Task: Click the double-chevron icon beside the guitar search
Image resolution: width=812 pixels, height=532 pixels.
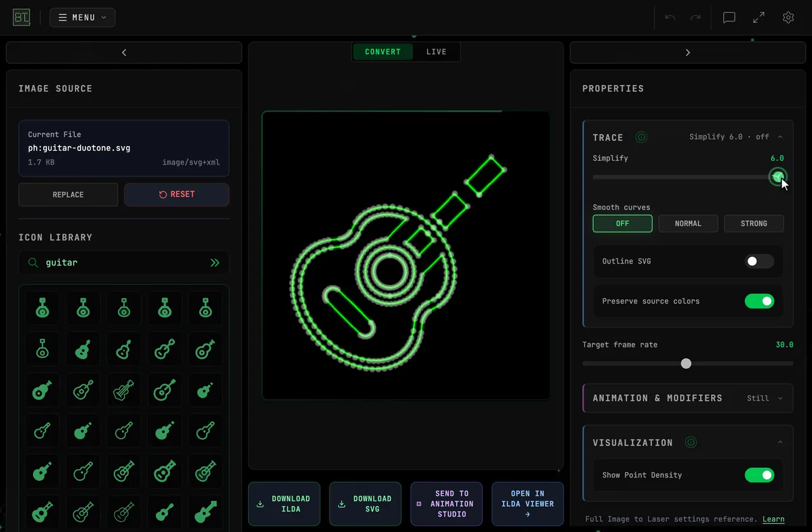Action: click(x=215, y=262)
